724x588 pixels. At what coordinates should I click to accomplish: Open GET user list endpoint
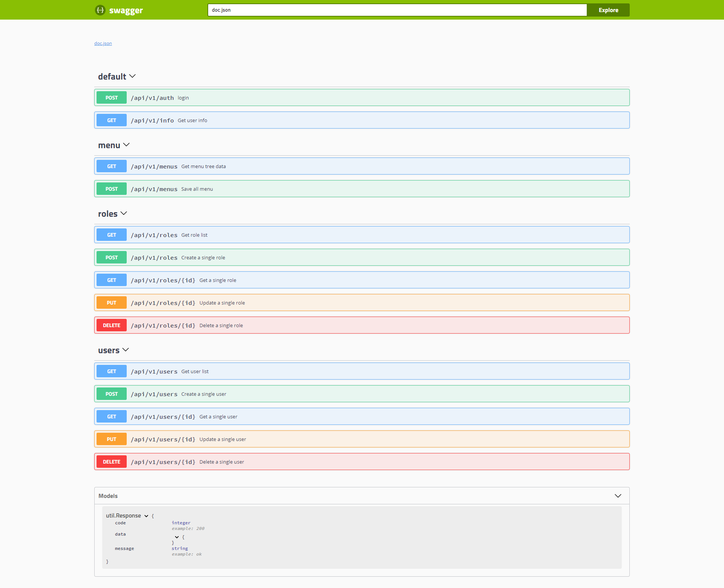click(361, 371)
